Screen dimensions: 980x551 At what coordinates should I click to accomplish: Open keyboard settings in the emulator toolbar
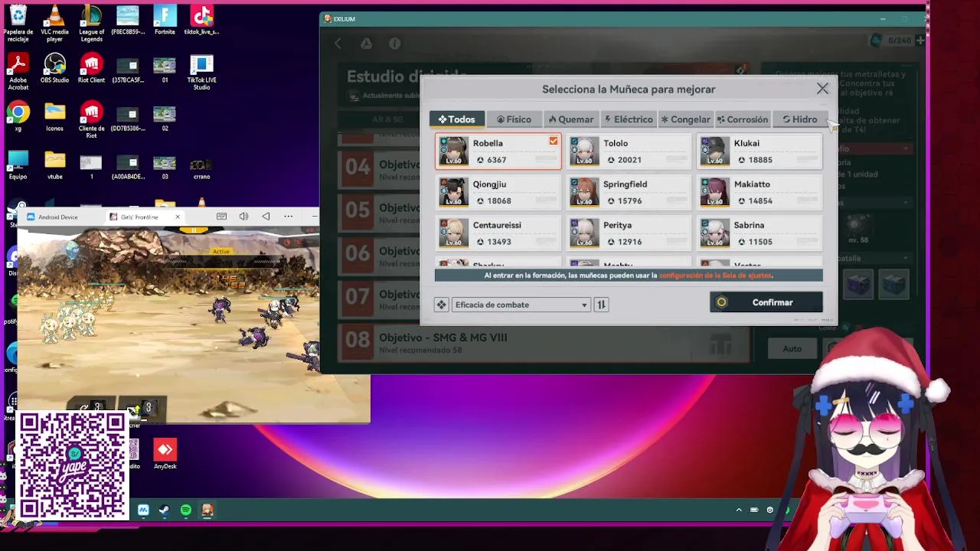(221, 217)
